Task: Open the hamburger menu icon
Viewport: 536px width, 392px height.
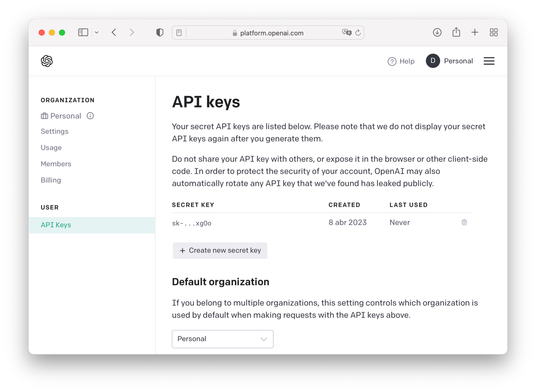Action: coord(489,61)
